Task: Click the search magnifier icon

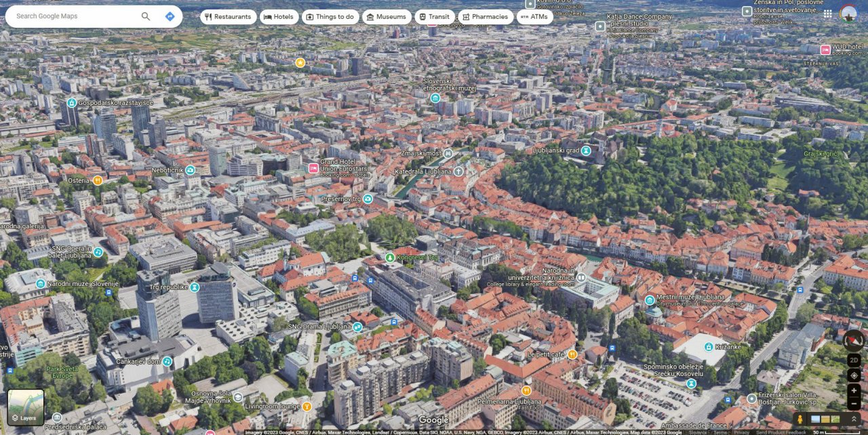Action: click(146, 16)
